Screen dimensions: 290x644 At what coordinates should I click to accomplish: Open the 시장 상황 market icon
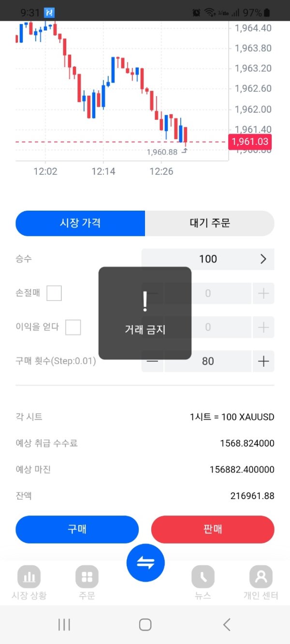pos(29,576)
